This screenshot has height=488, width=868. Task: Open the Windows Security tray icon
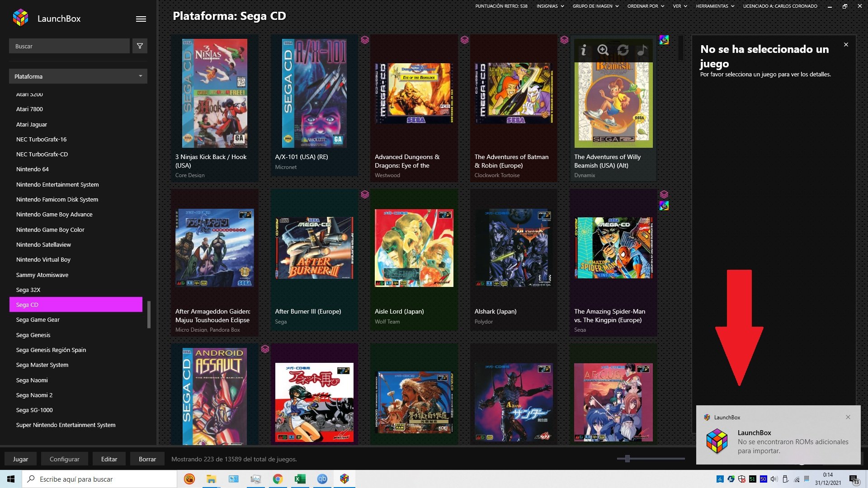point(741,479)
